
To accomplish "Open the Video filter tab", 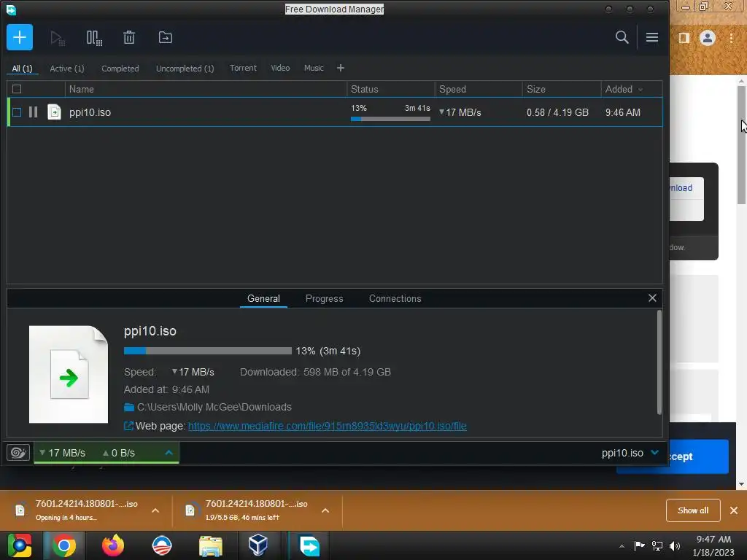I will click(x=280, y=68).
